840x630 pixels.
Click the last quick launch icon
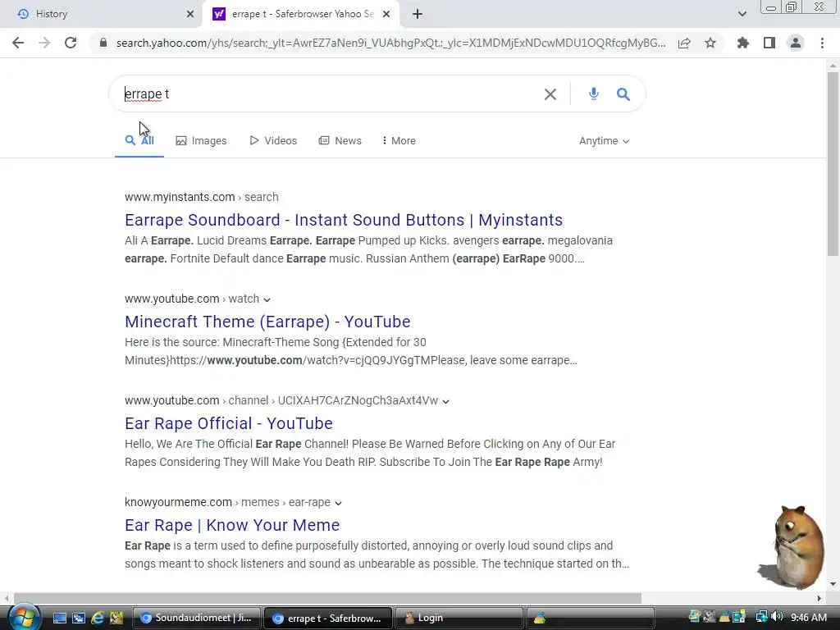(x=116, y=619)
